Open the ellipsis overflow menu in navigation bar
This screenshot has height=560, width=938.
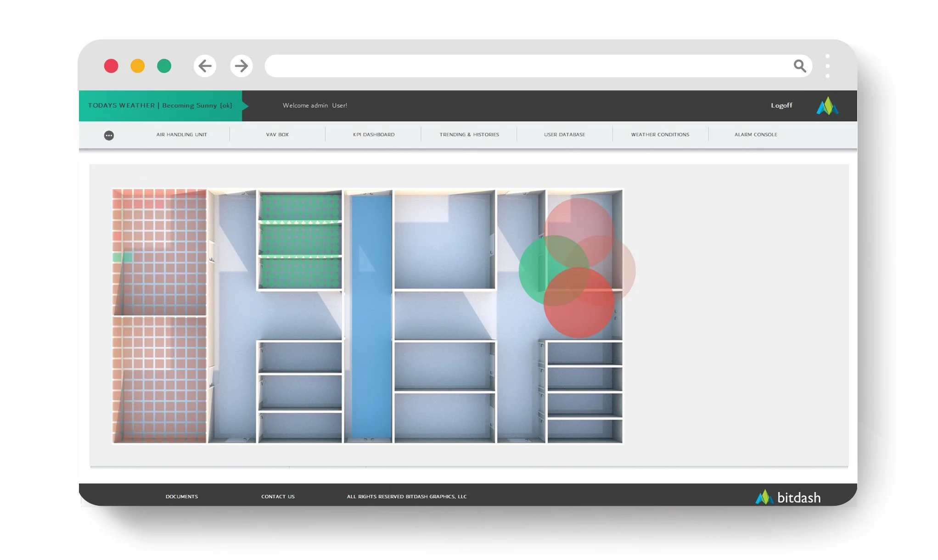click(x=109, y=135)
